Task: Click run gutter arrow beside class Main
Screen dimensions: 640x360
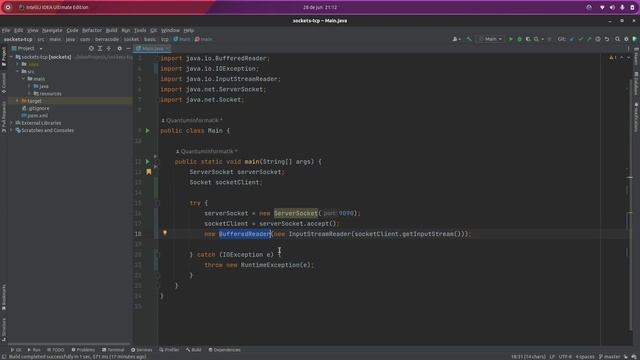Action: [148, 131]
